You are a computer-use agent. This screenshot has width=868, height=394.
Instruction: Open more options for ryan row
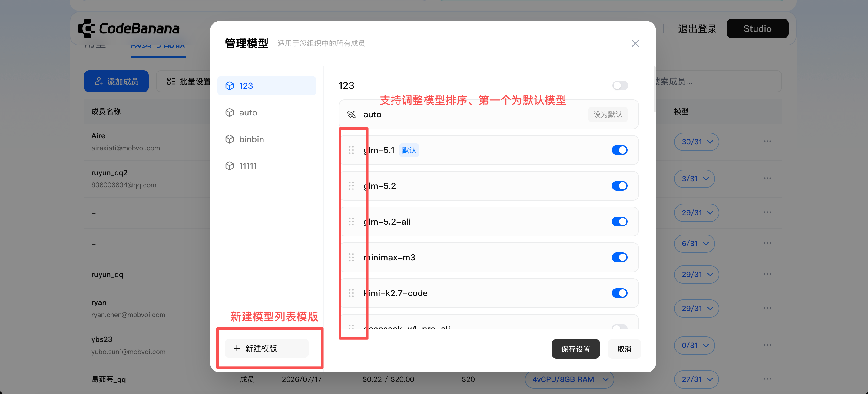tap(767, 308)
